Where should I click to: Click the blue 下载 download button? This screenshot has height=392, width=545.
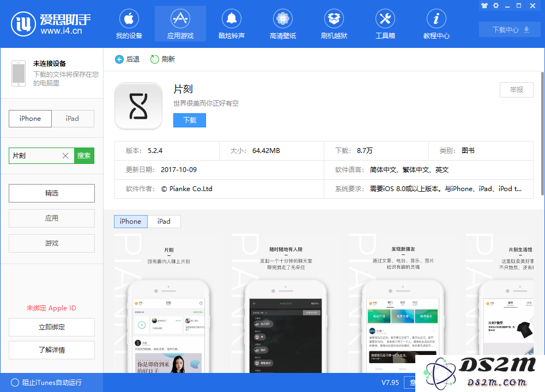[x=190, y=120]
